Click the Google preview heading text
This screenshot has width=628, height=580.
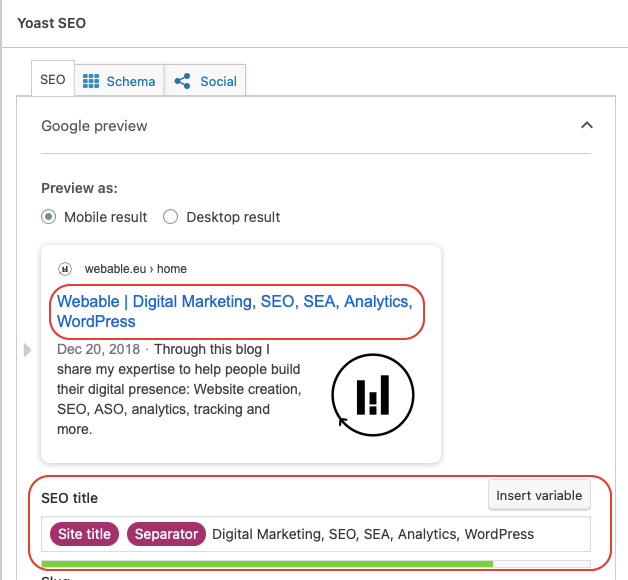coord(94,126)
